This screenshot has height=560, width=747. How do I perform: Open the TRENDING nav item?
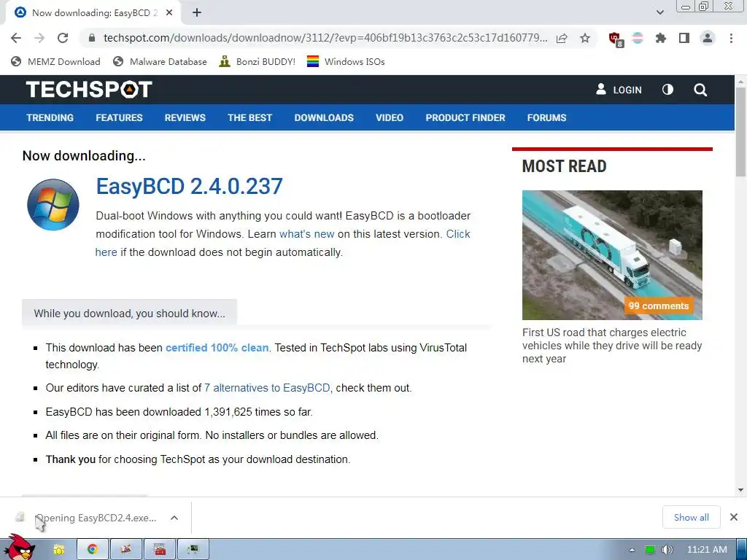pyautogui.click(x=50, y=117)
